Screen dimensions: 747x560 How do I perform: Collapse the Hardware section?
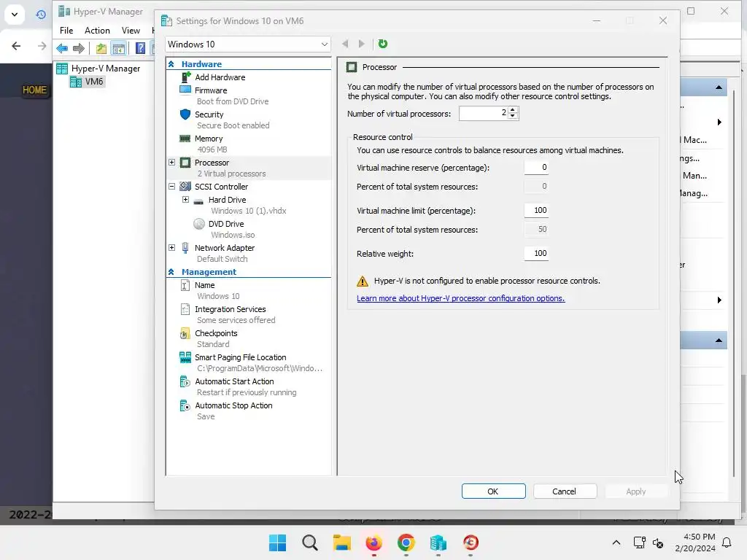171,64
